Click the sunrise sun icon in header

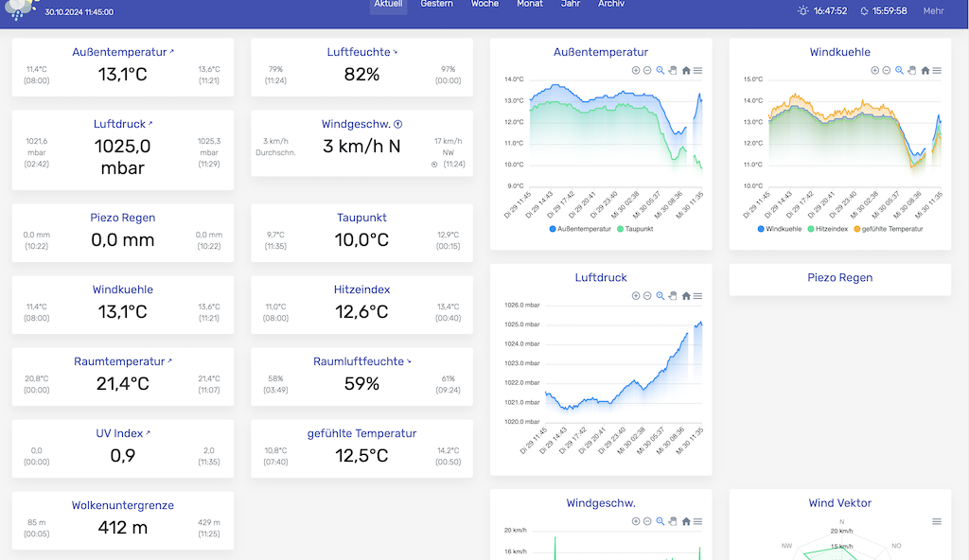pyautogui.click(x=802, y=10)
